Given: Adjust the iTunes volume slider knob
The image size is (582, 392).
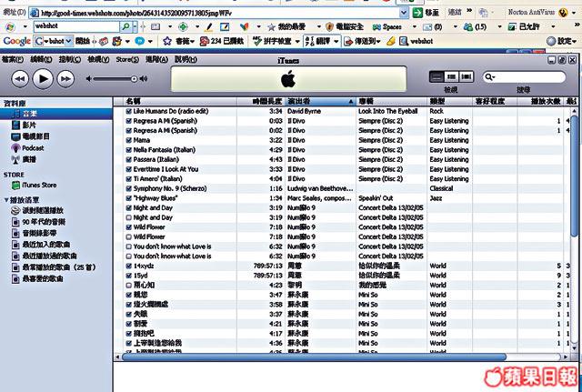Looking at the screenshot, I should [134, 79].
